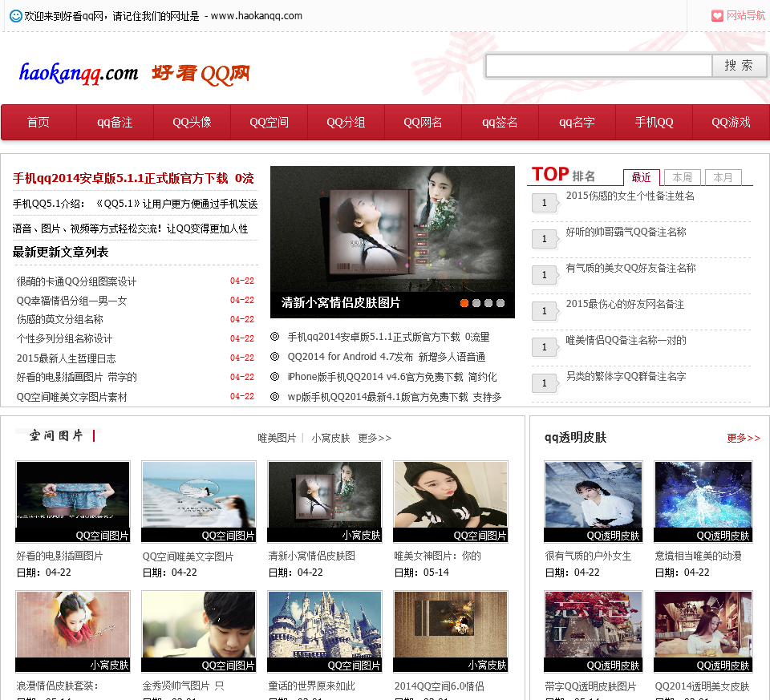Open thumbnail 浪漫情侣皮肤套装
This screenshot has height=700, width=770.
point(73,631)
